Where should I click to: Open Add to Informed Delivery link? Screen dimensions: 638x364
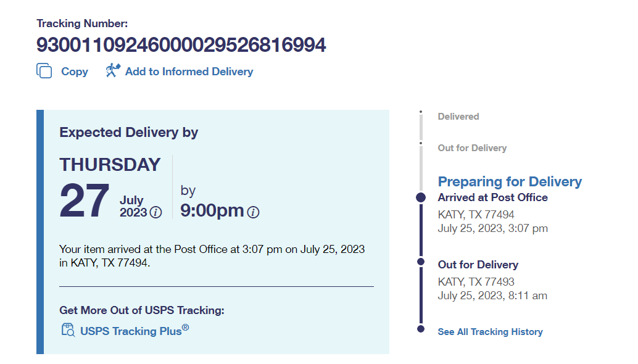[x=189, y=72]
